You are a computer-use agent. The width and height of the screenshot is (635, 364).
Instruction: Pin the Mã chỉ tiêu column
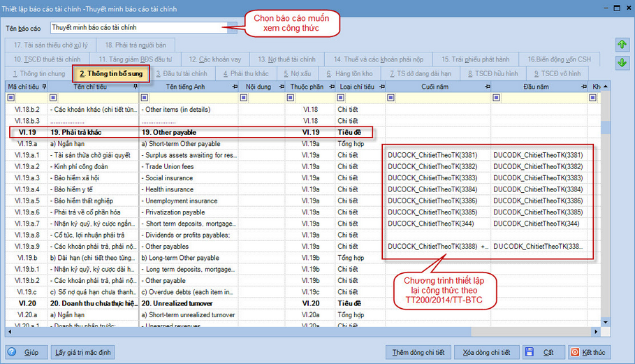[x=44, y=87]
